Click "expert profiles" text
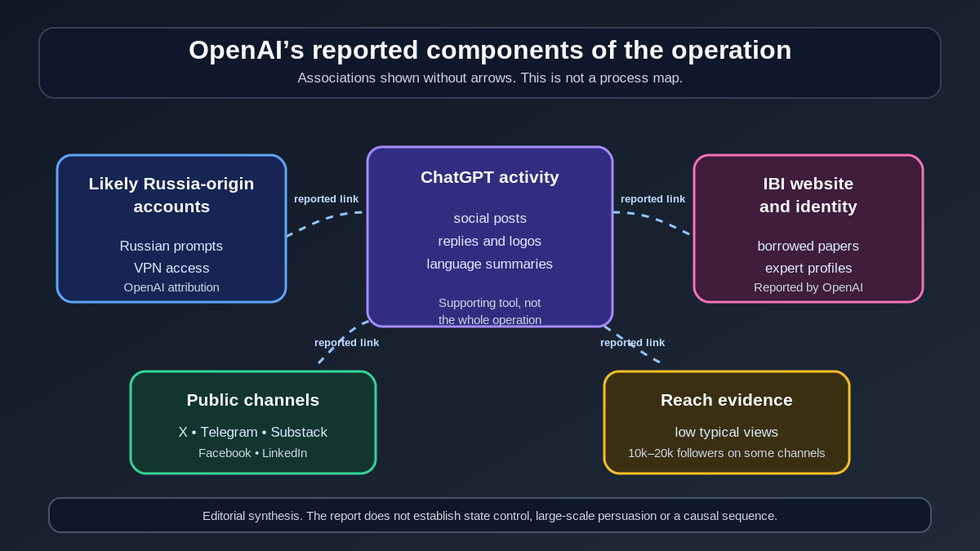Image resolution: width=980 pixels, height=551 pixels. 808,268
